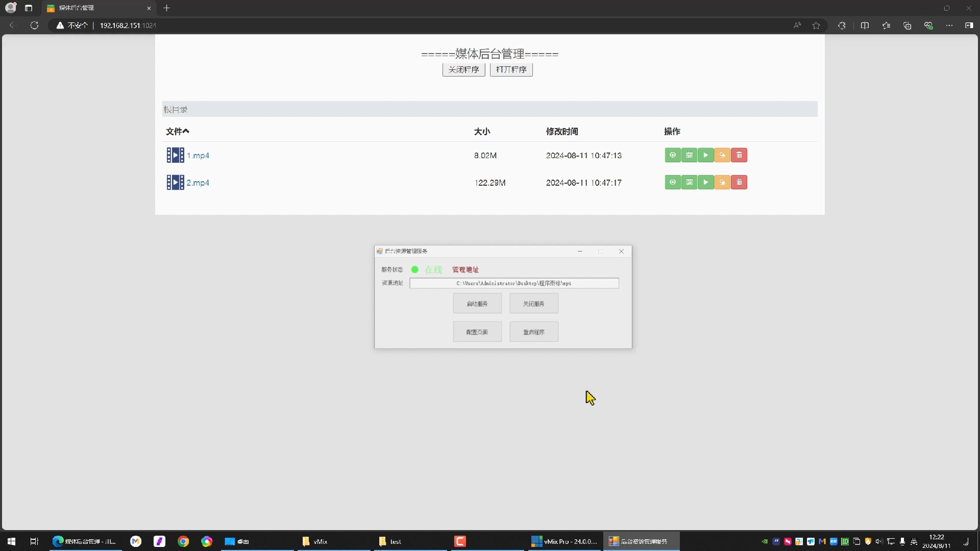Click 重启程序 in the service window

coord(534,332)
